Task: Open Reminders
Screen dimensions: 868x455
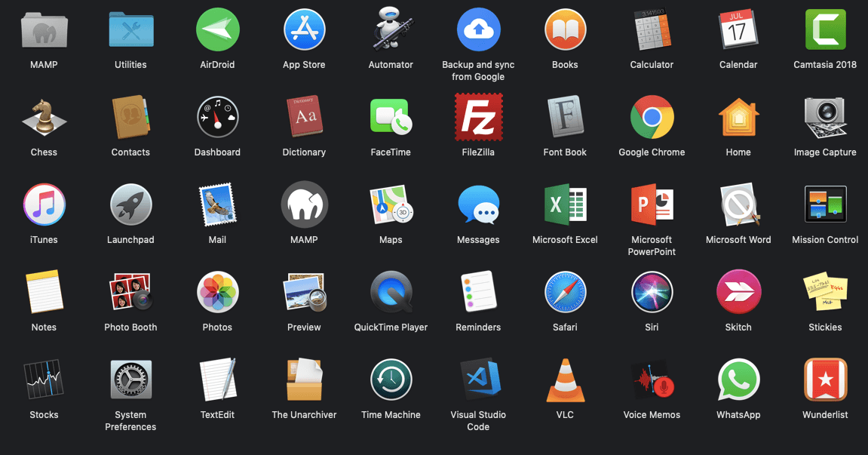Action: click(478, 292)
